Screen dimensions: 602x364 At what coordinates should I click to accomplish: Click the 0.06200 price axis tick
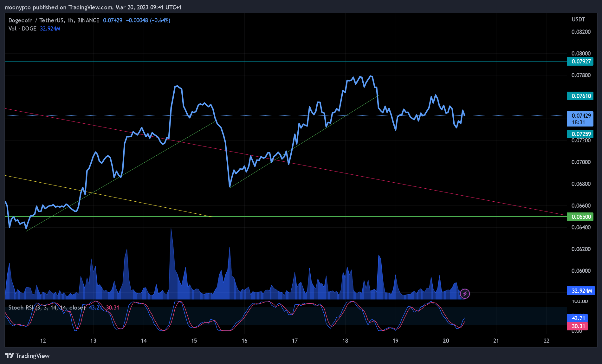(581, 249)
